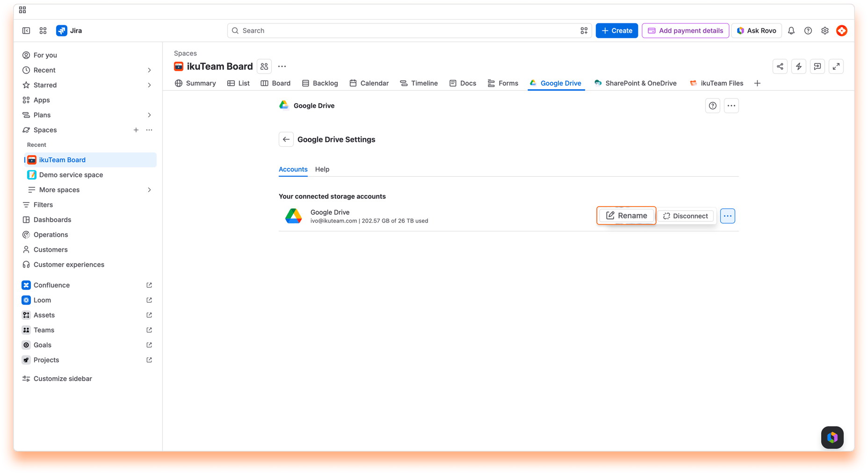Open the user profile avatar
Image resolution: width=868 pixels, height=474 pixels.
842,30
